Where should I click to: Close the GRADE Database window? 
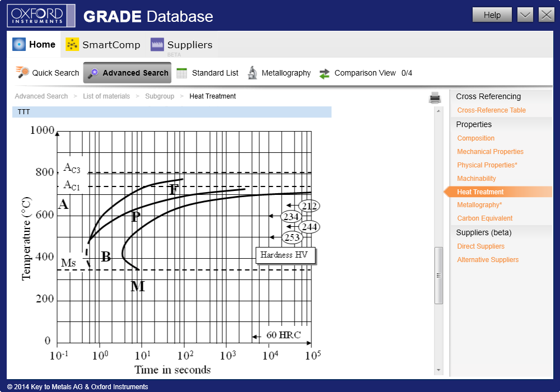pos(547,15)
